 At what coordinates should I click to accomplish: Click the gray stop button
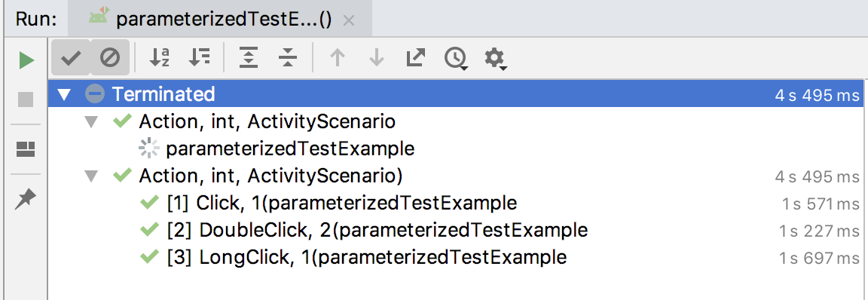click(x=26, y=99)
